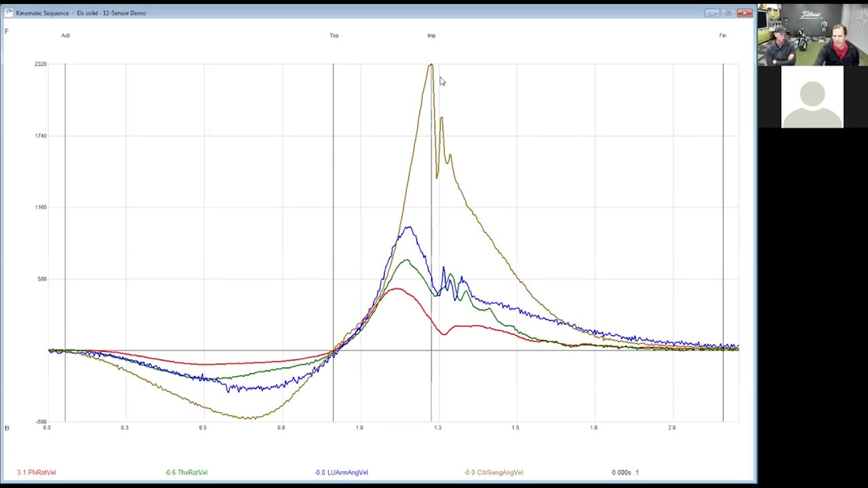Screen dimensions: 868x488
Task: Select the webcam video thumbnail of two men
Action: 812,34
